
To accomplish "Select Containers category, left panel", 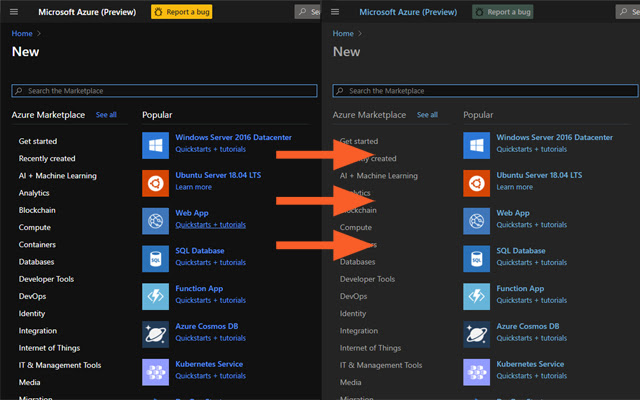I will click(x=37, y=244).
